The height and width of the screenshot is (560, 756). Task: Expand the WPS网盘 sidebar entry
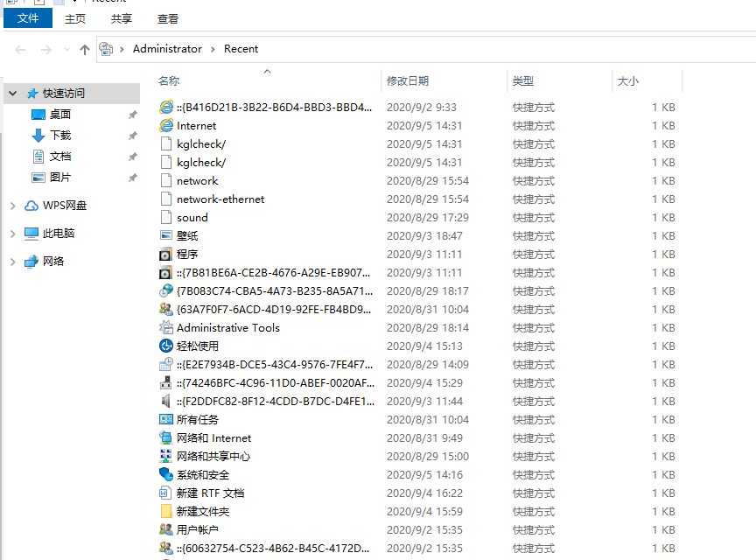click(x=11, y=205)
